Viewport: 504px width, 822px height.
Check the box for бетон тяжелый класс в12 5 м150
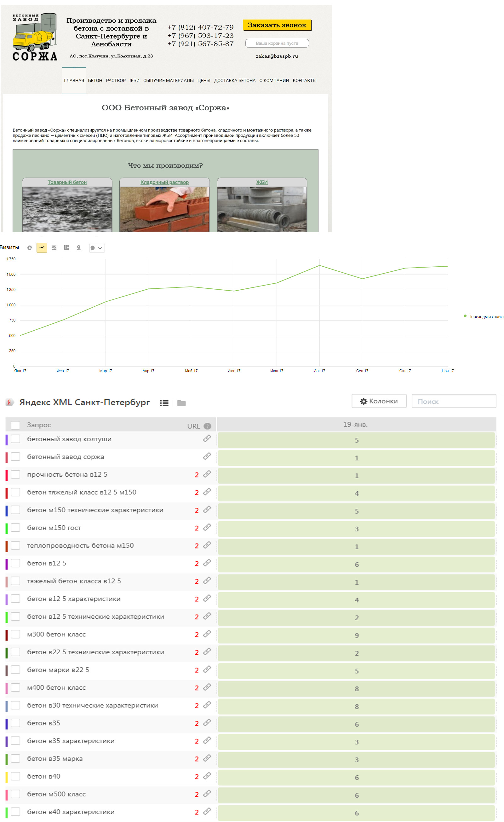pos(15,492)
